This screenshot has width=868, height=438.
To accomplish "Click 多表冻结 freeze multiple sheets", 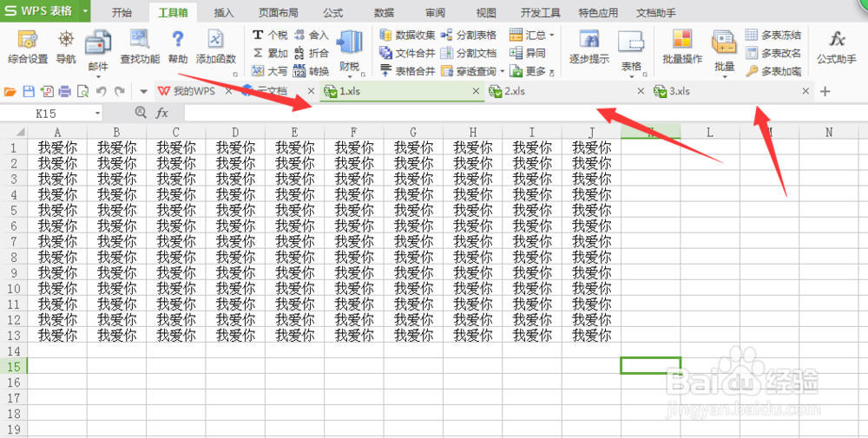I will (773, 35).
